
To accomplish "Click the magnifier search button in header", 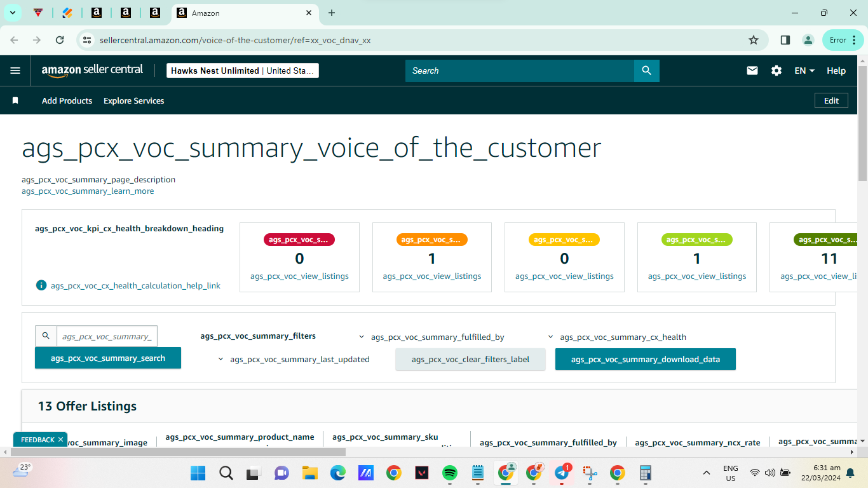I will point(647,71).
